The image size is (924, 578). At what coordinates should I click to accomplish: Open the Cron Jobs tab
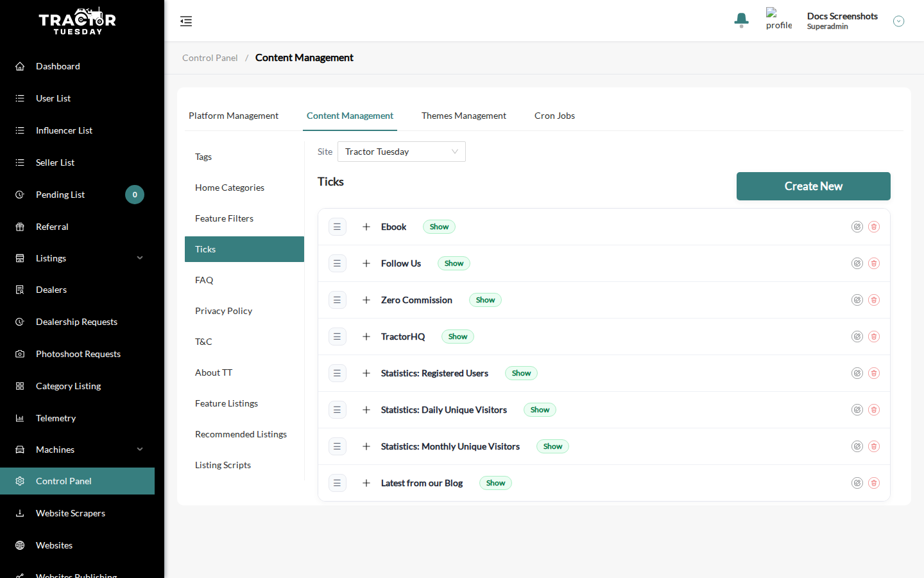click(554, 116)
